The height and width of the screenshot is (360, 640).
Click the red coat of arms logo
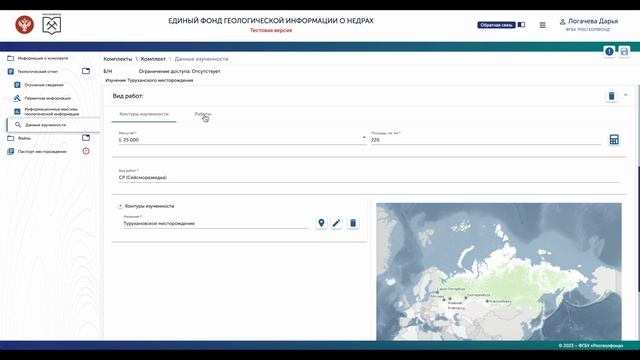point(24,24)
